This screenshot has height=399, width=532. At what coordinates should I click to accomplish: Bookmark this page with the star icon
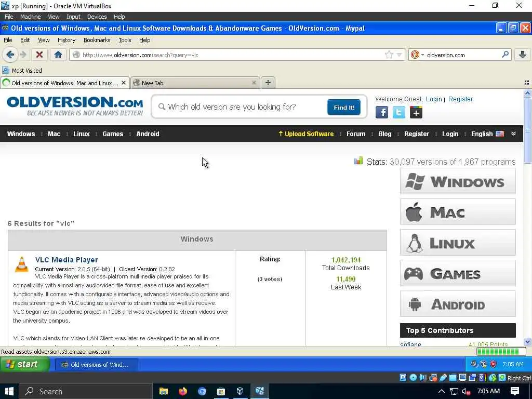(389, 55)
